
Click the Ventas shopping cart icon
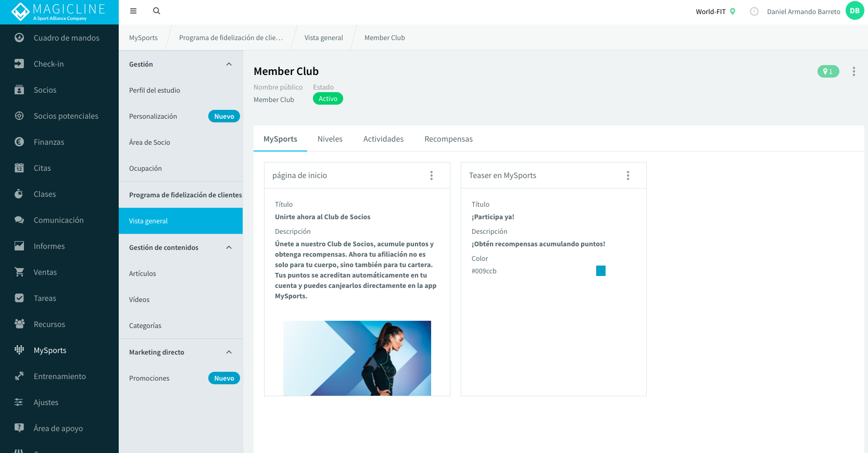click(19, 272)
